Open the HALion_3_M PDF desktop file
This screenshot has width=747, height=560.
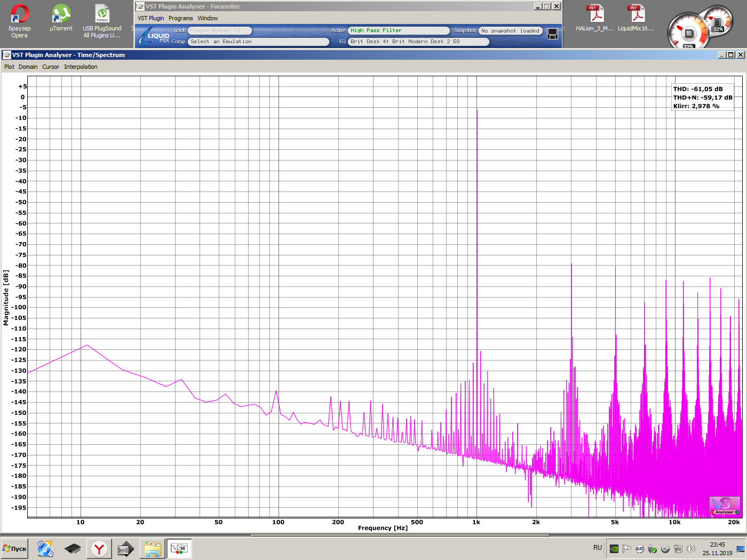click(x=594, y=18)
